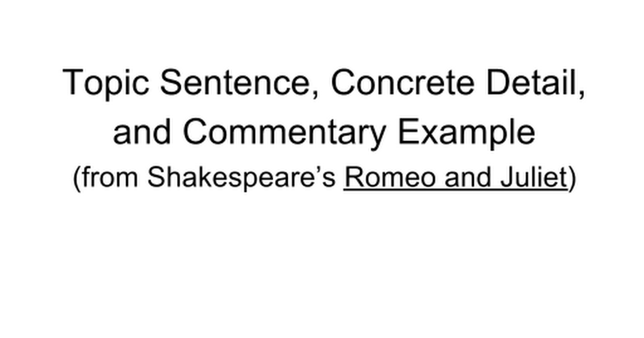
Task: Click the word 'from' in the subtitle
Action: click(x=111, y=179)
